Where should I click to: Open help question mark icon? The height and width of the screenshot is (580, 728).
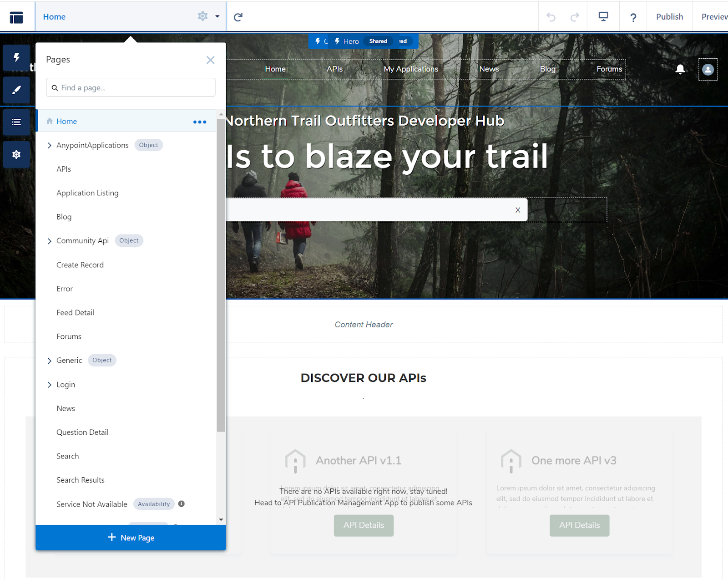pos(633,17)
